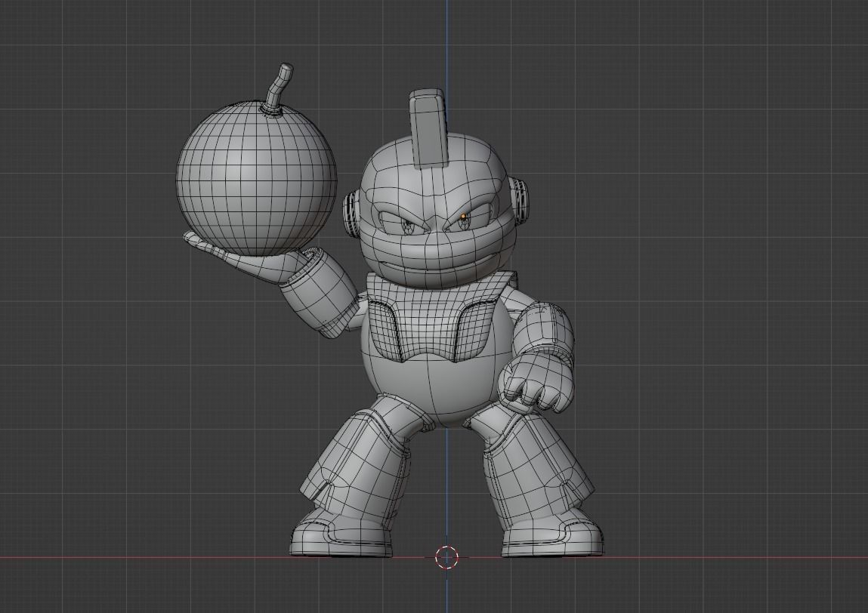
Task: Click the orange origin dot near the eye
Action: coord(463,217)
